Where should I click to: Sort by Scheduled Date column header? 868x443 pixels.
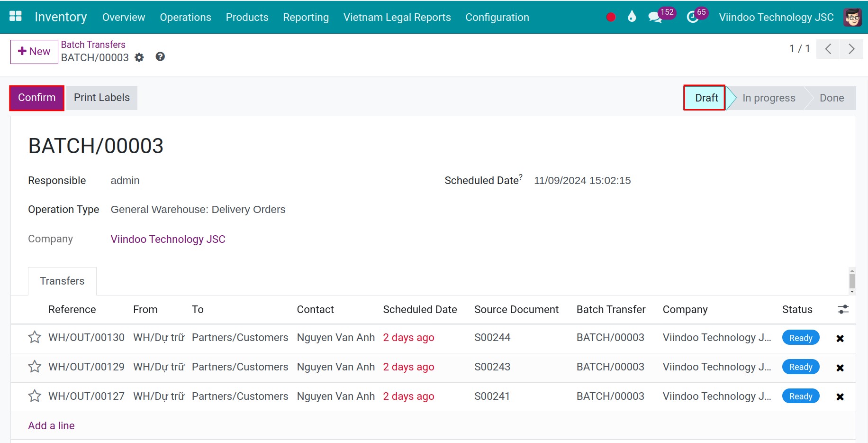pyautogui.click(x=420, y=309)
